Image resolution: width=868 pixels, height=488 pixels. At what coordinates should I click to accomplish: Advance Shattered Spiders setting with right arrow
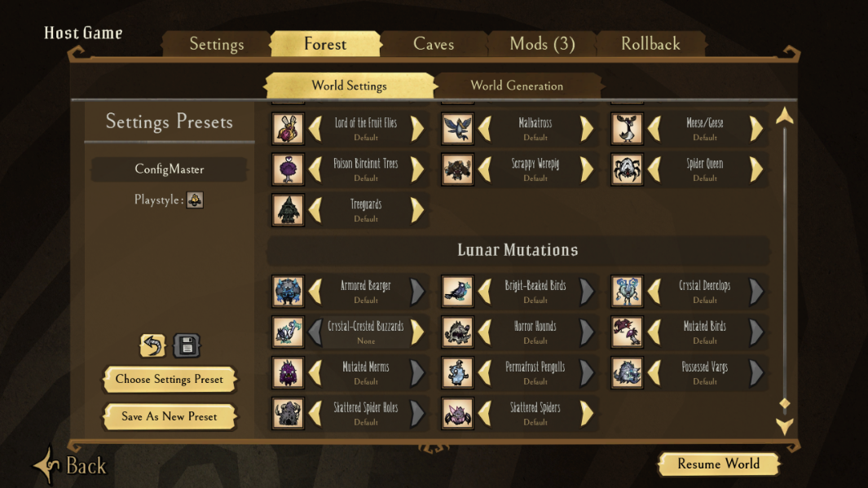coord(587,413)
